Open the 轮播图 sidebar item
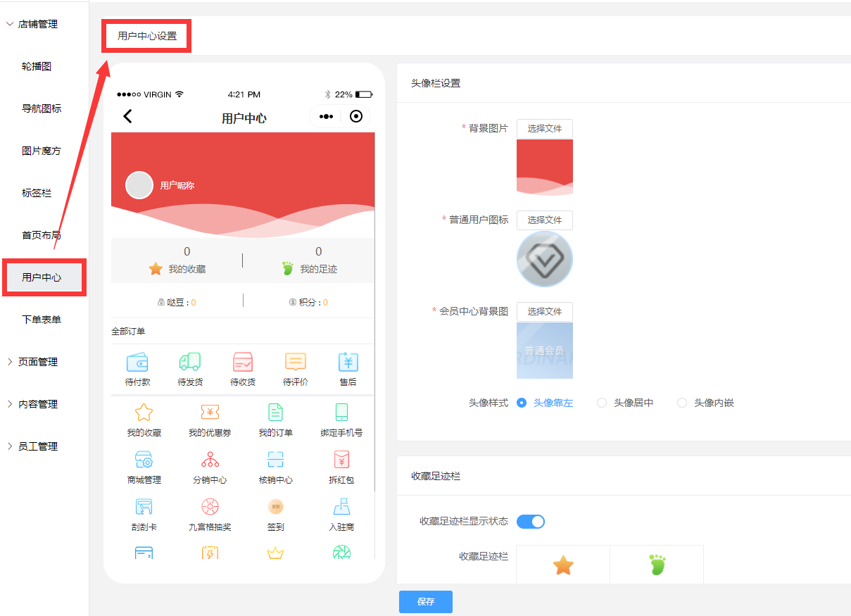 tap(37, 66)
